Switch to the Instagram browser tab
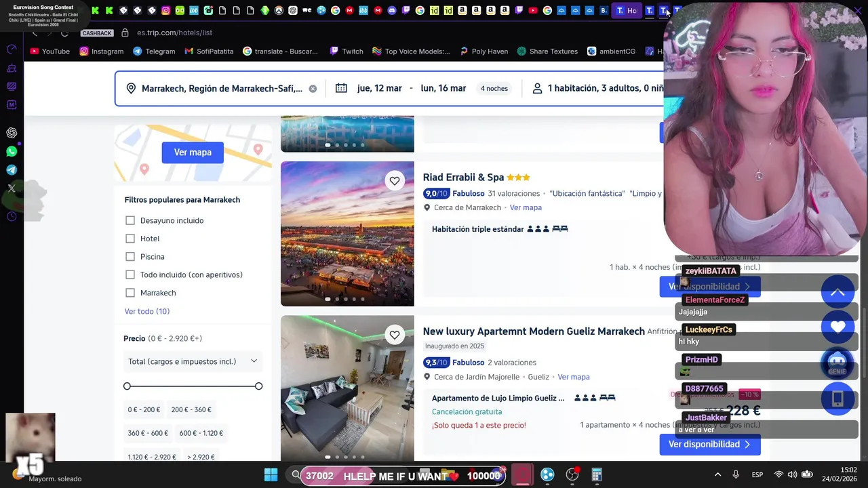This screenshot has height=488, width=868. (165, 10)
